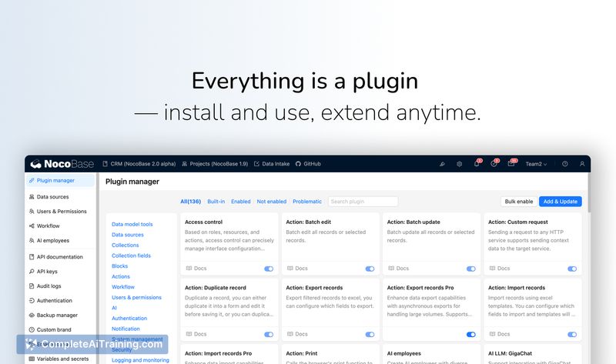The height and width of the screenshot is (364, 616).
Task: Filter by Actions category
Action: (121, 276)
